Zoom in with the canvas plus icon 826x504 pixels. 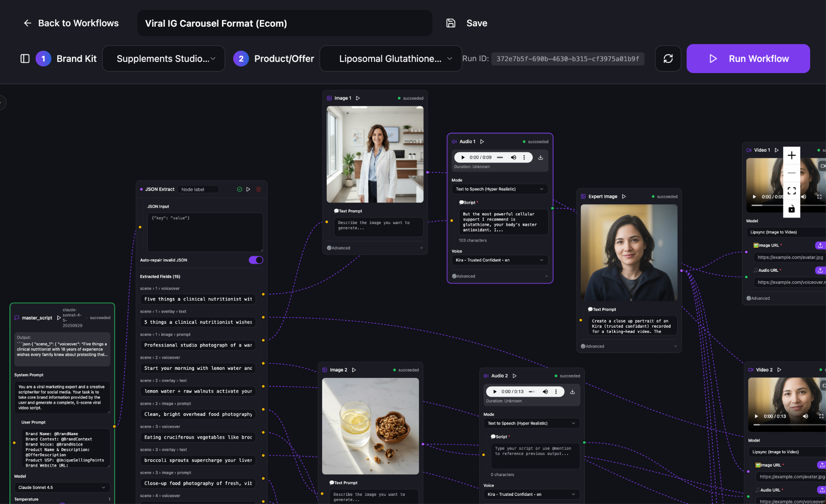point(791,155)
